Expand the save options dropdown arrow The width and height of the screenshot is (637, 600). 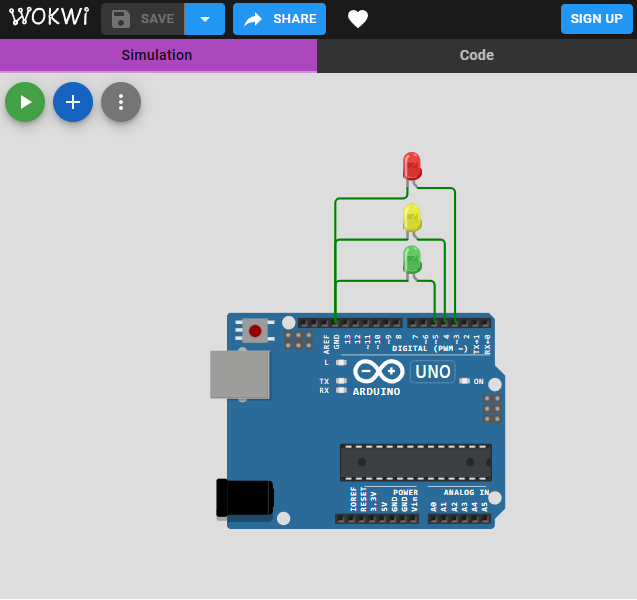[x=205, y=19]
